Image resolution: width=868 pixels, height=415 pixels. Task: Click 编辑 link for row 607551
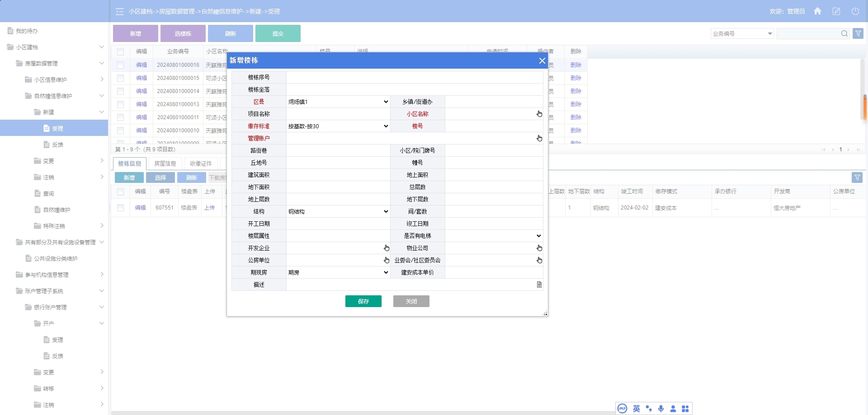tap(141, 208)
